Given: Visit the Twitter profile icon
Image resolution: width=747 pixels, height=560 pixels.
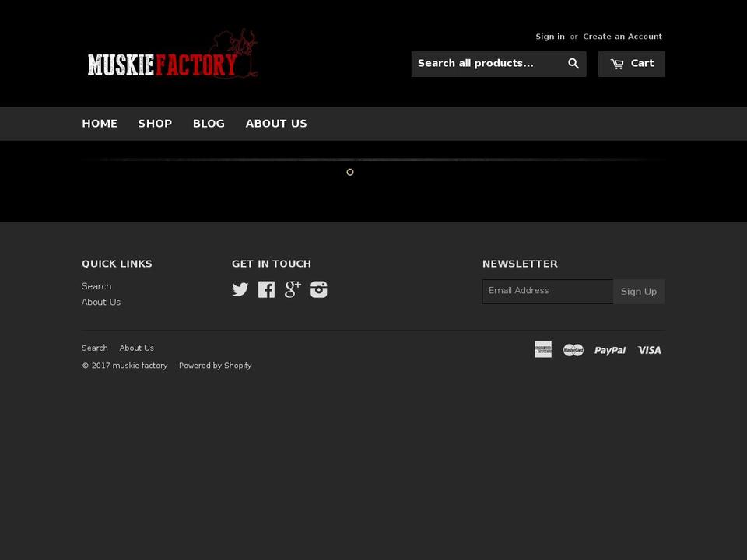Looking at the screenshot, I should [240, 289].
